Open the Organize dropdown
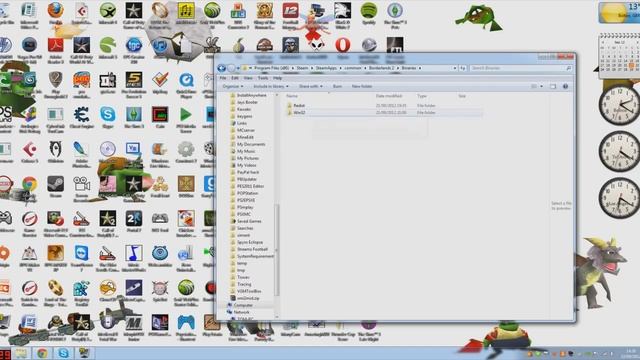 [x=233, y=87]
